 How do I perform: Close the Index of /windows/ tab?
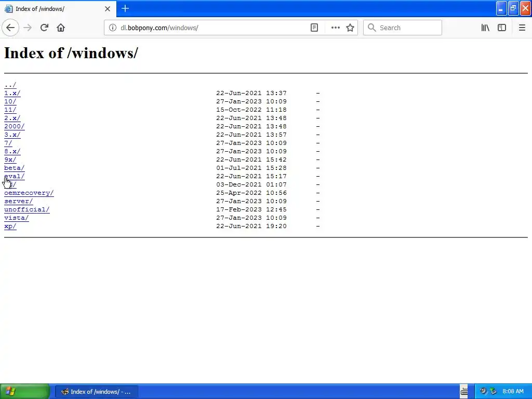(x=108, y=9)
